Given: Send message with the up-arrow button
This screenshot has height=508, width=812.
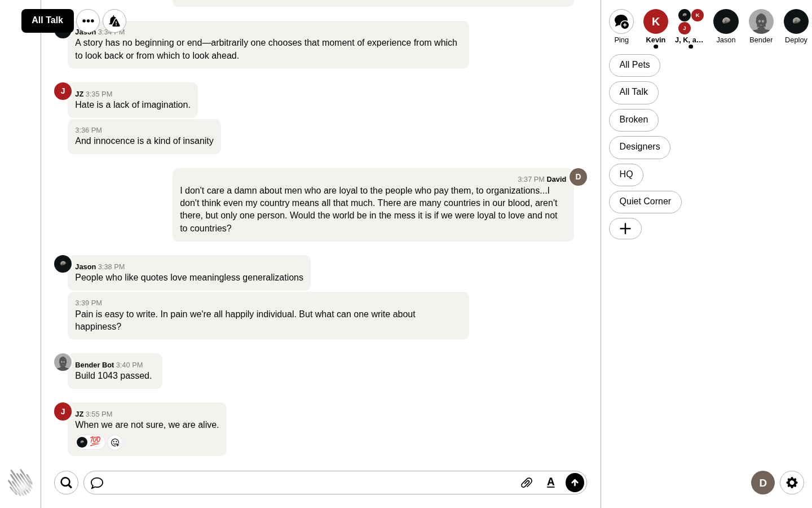Looking at the screenshot, I should [575, 483].
